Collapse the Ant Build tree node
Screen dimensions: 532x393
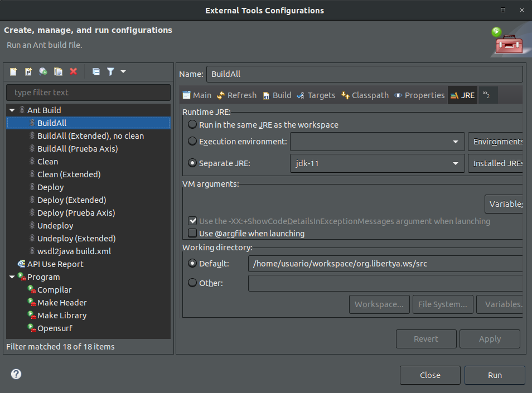click(12, 110)
